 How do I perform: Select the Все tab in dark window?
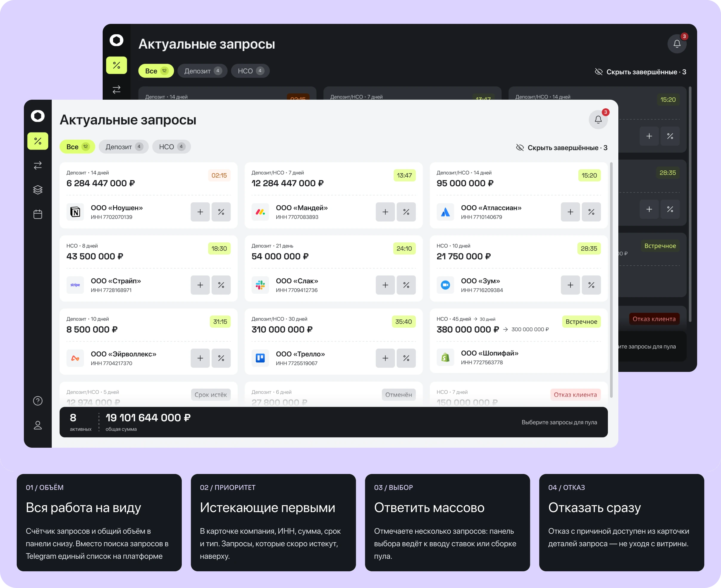[156, 71]
